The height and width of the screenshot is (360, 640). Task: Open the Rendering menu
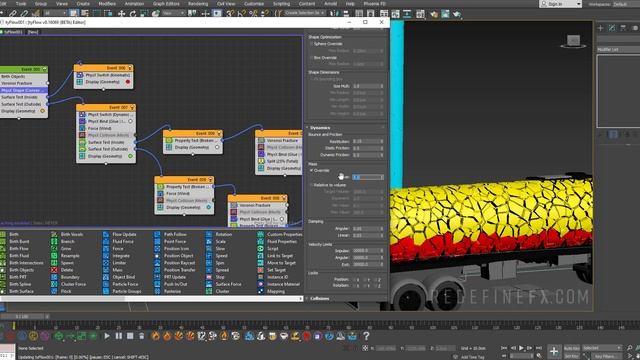[198, 4]
